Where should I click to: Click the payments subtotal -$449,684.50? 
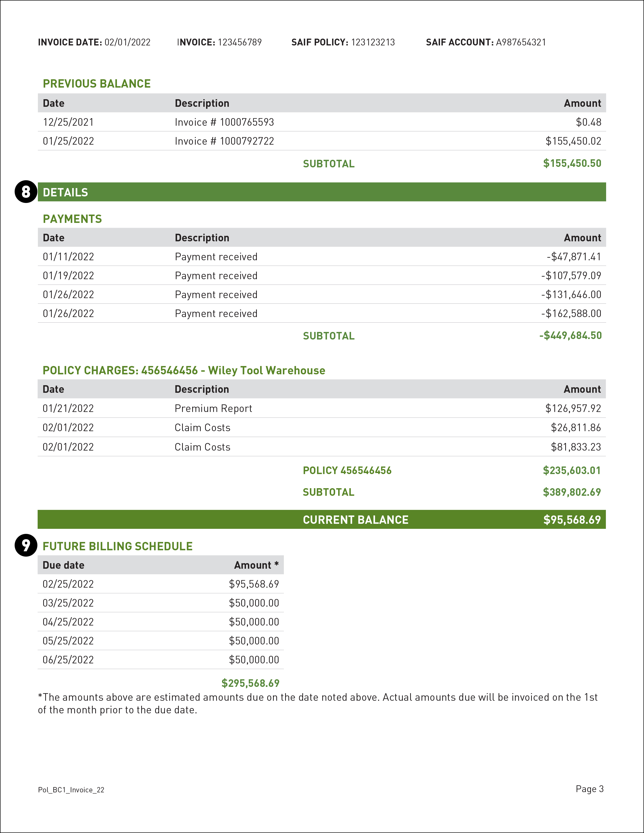(x=570, y=336)
